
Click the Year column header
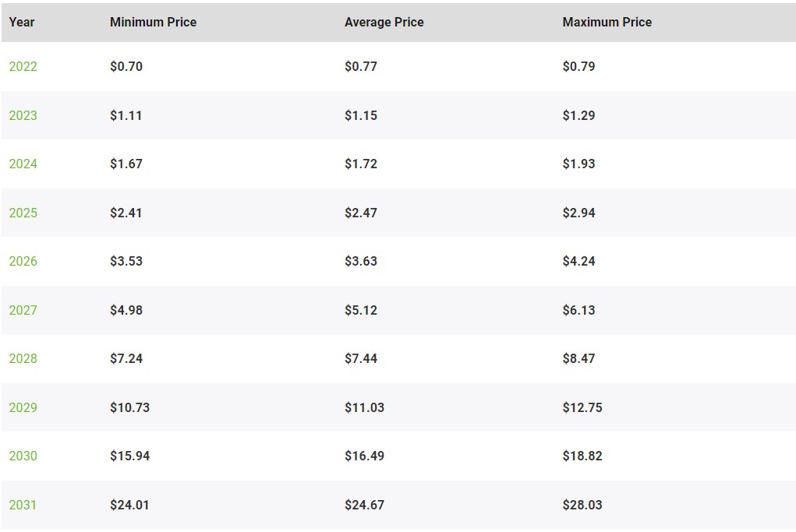point(22,23)
